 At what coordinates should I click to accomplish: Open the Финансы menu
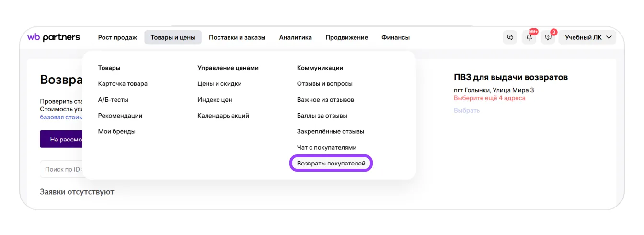395,37
